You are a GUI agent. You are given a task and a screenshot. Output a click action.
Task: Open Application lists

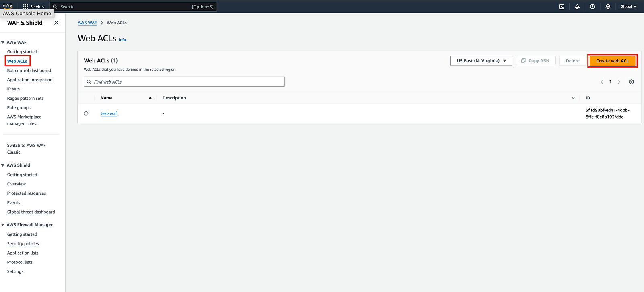[x=23, y=253]
